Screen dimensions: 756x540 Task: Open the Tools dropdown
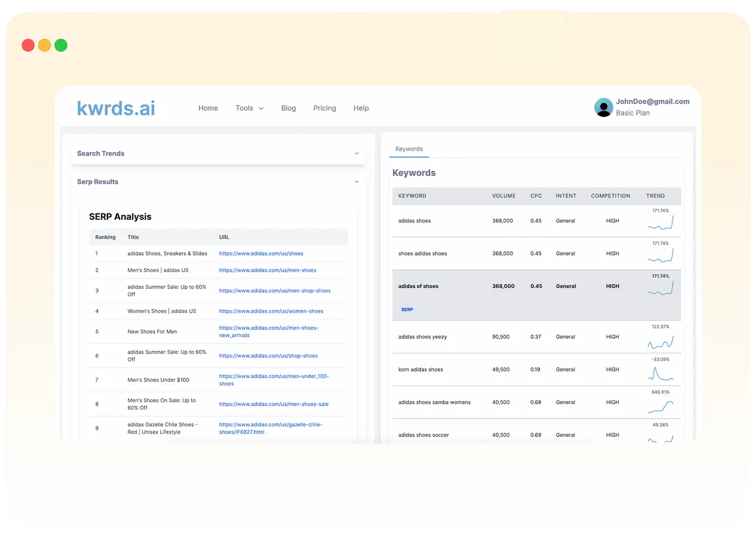click(x=249, y=108)
